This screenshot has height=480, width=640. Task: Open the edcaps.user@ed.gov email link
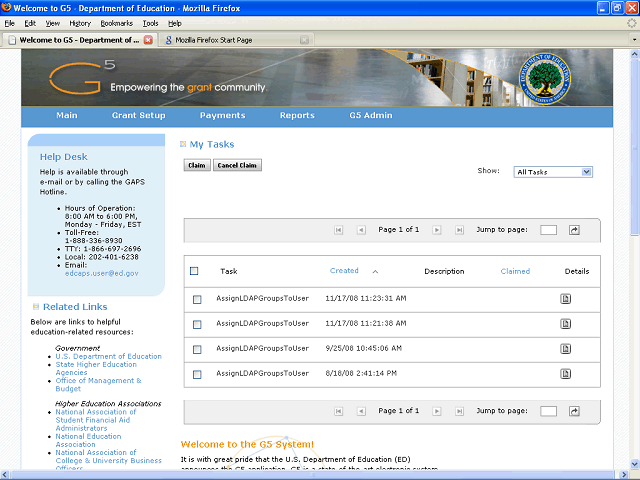click(101, 273)
